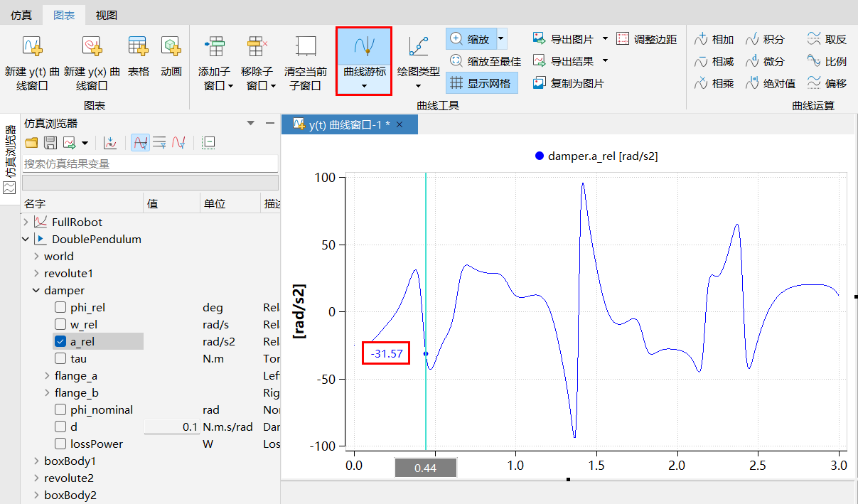Switch to the 仿真 ribbon tab
This screenshot has width=858, height=504.
coord(21,15)
